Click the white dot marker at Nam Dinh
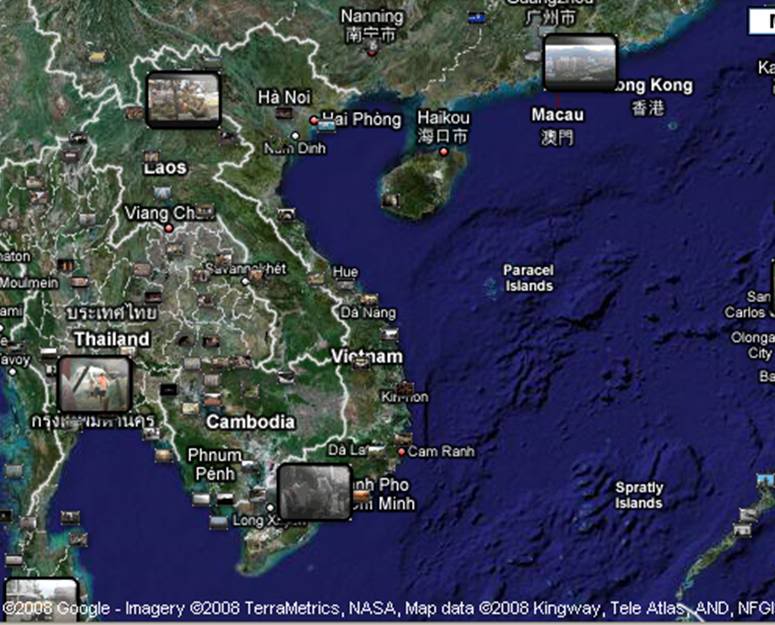The width and height of the screenshot is (775, 625). click(x=294, y=135)
